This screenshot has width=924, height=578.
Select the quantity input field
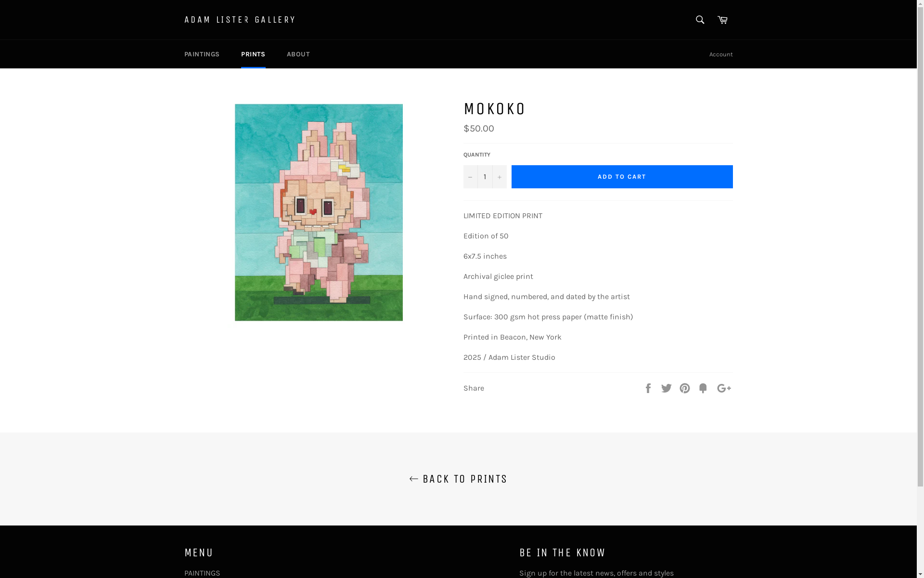pyautogui.click(x=485, y=177)
